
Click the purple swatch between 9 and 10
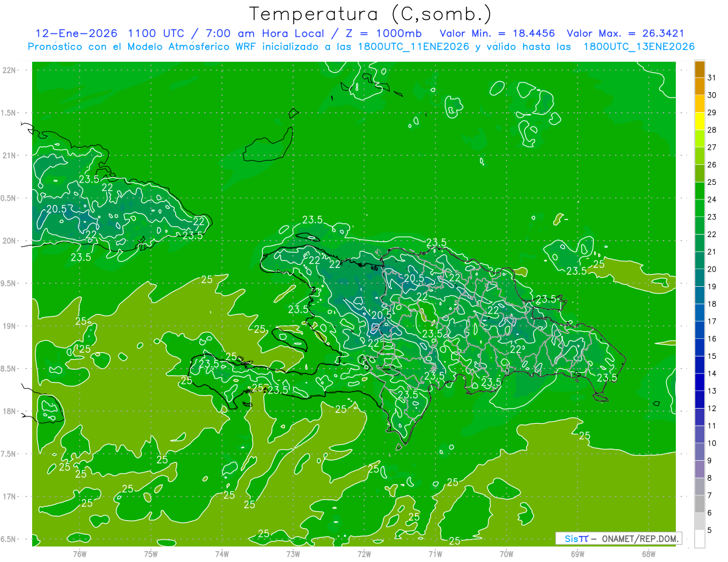[699, 452]
